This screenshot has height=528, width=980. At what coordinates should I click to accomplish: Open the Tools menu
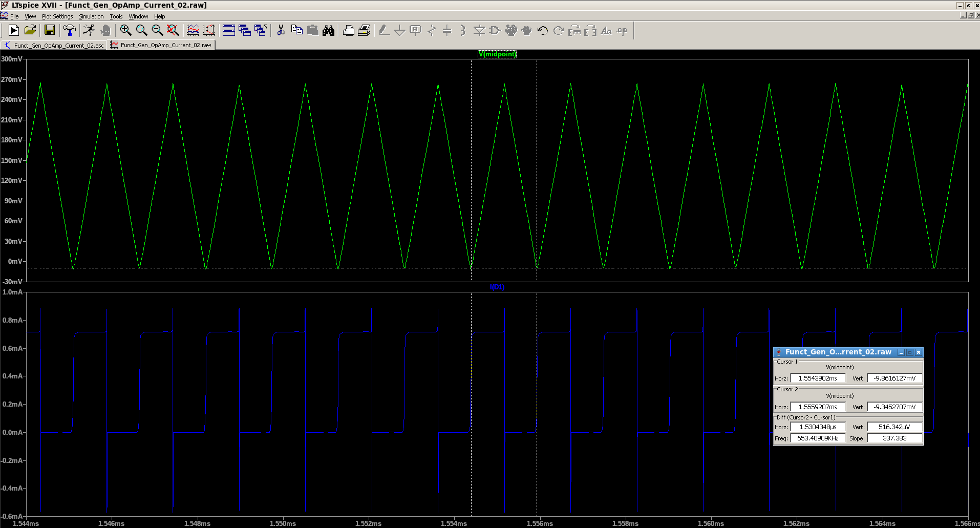[x=116, y=16]
